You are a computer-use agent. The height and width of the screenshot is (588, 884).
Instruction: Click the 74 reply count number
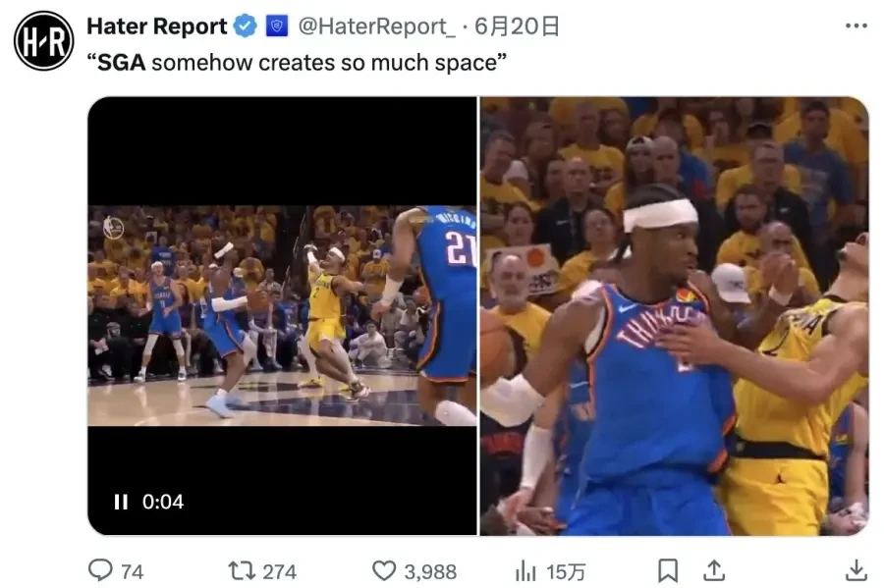(132, 571)
